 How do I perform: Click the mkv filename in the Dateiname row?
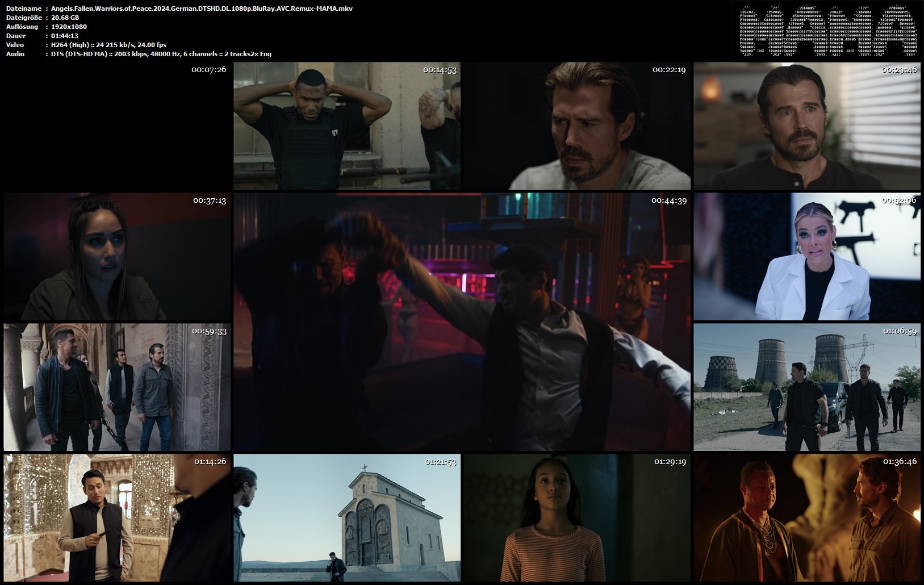[202, 9]
